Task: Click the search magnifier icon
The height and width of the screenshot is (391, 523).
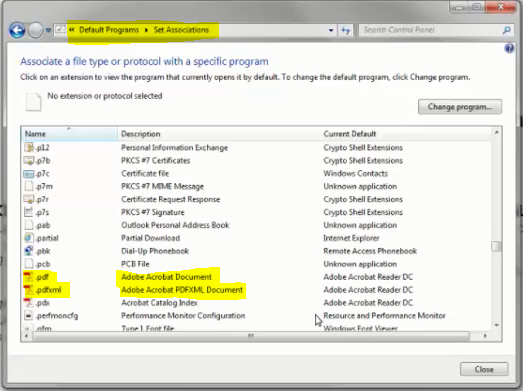Action: coord(506,30)
